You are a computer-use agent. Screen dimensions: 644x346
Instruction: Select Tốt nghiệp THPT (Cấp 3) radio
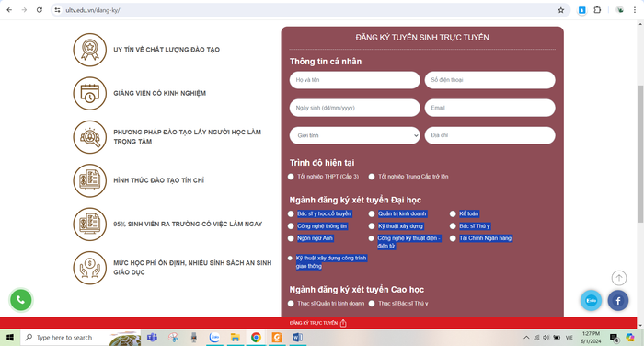[291, 177]
